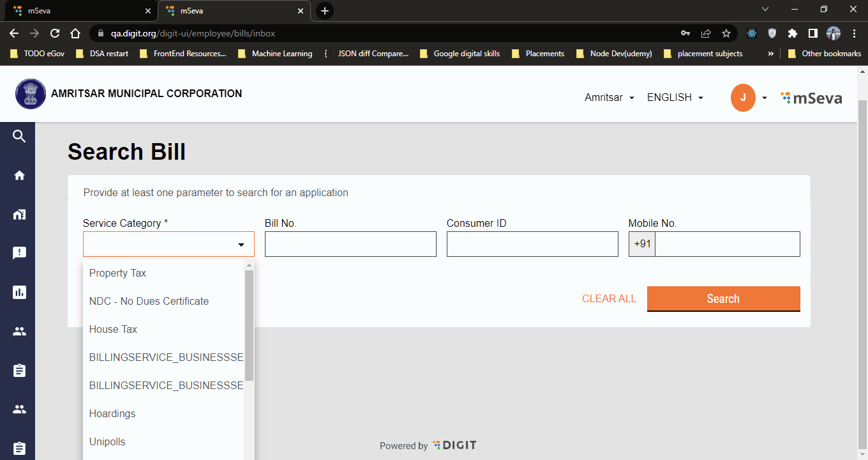Click the orange Search button
This screenshot has height=460, width=868.
723,298
